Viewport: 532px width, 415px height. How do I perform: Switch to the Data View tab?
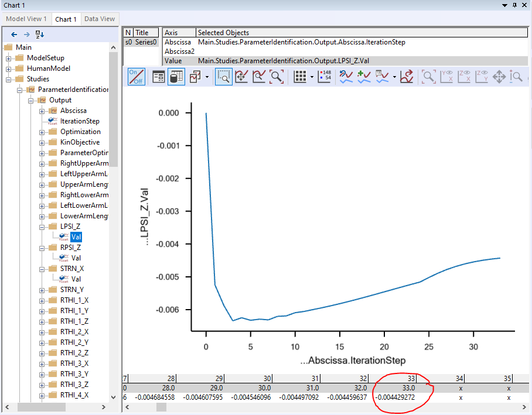(99, 19)
